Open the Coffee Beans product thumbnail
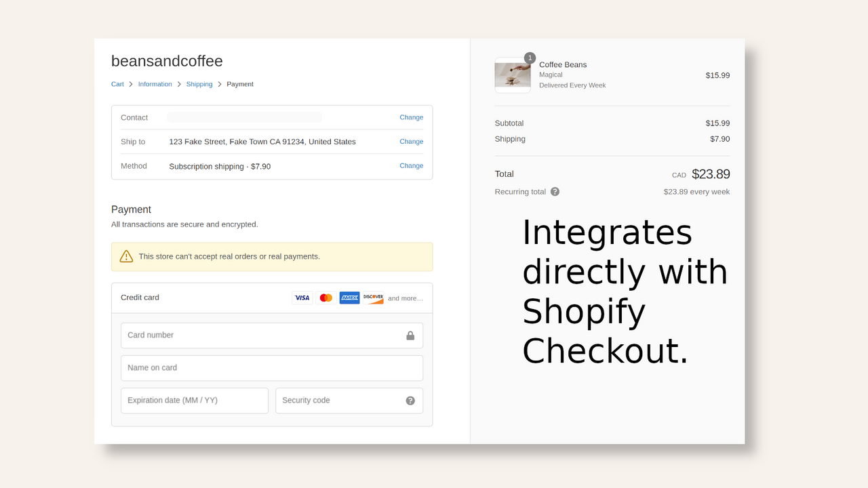Viewport: 868px width, 488px height. pos(513,75)
